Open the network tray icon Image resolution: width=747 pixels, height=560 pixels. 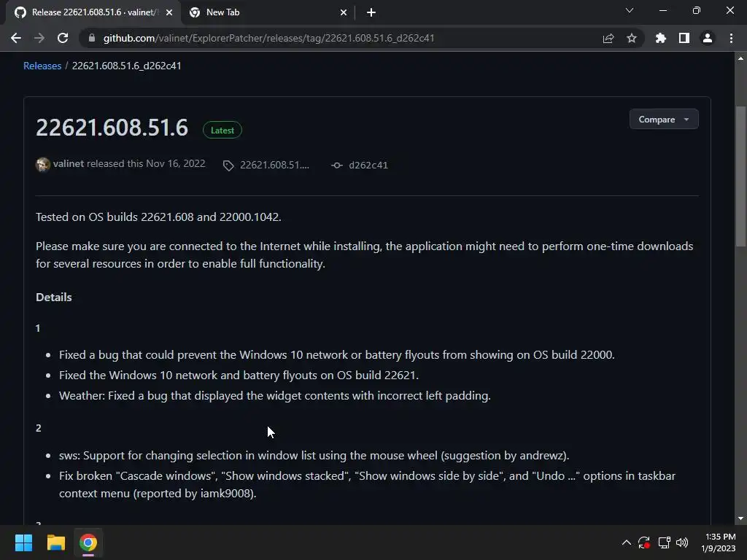click(664, 542)
